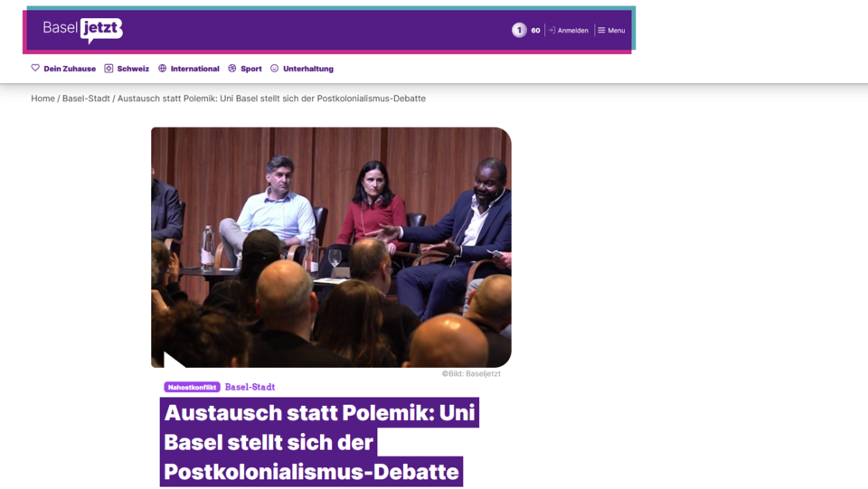Image resolution: width=868 pixels, height=489 pixels.
Task: Click the Basel jetzt logo
Action: pyautogui.click(x=82, y=30)
